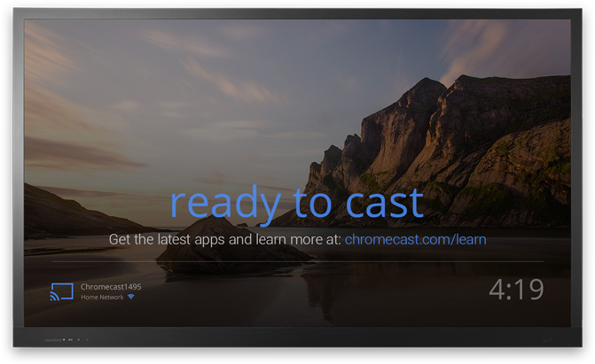
Task: Click the horizontal divider line
Action: [x=297, y=261]
